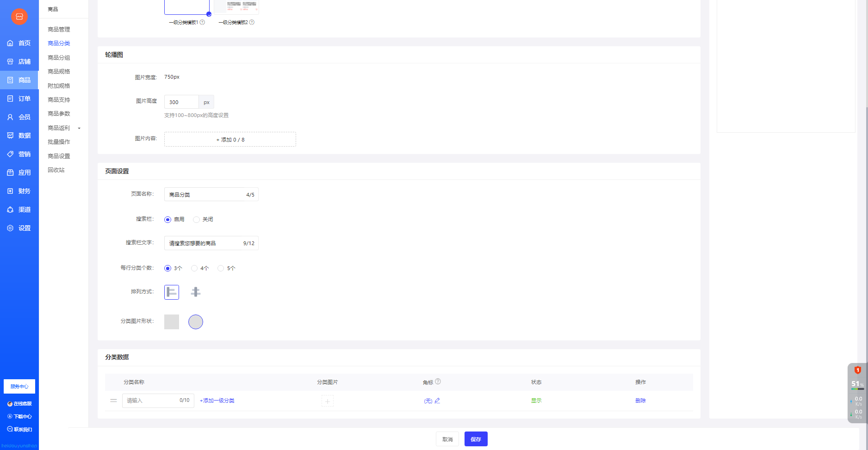868x450 pixels.
Task: Select 启用 for the search bar
Action: click(x=167, y=220)
